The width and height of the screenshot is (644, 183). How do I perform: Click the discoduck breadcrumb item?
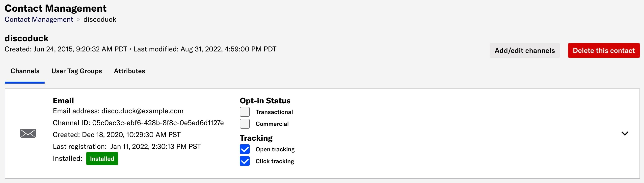click(100, 20)
